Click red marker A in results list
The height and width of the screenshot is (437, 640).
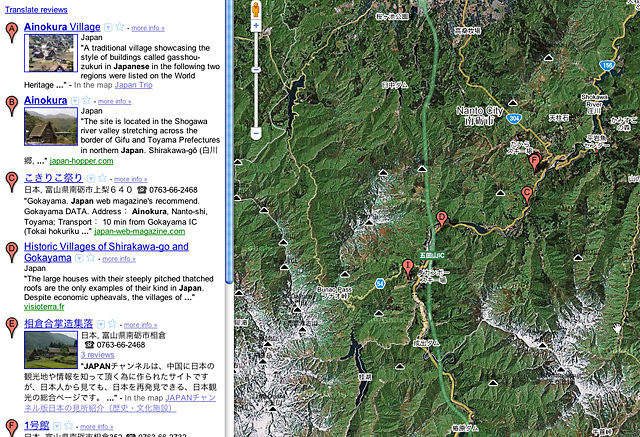[x=11, y=32]
